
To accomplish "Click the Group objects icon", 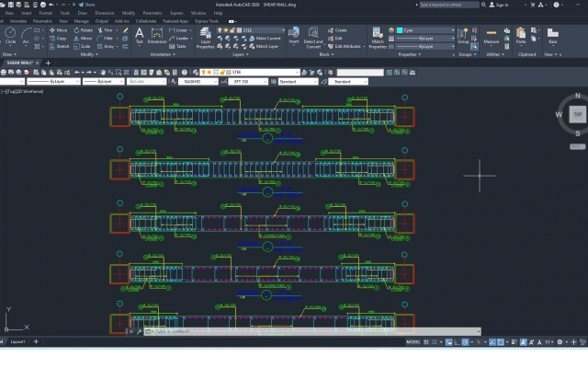I will [463, 35].
